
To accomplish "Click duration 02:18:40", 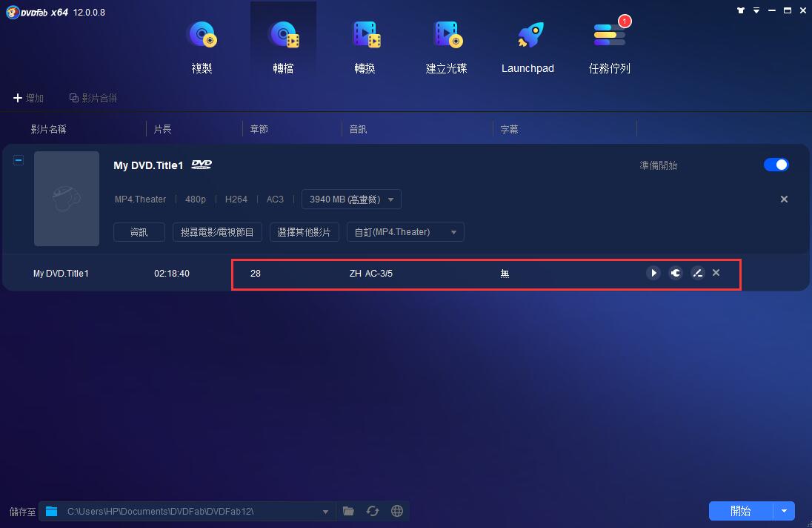I will click(x=172, y=274).
